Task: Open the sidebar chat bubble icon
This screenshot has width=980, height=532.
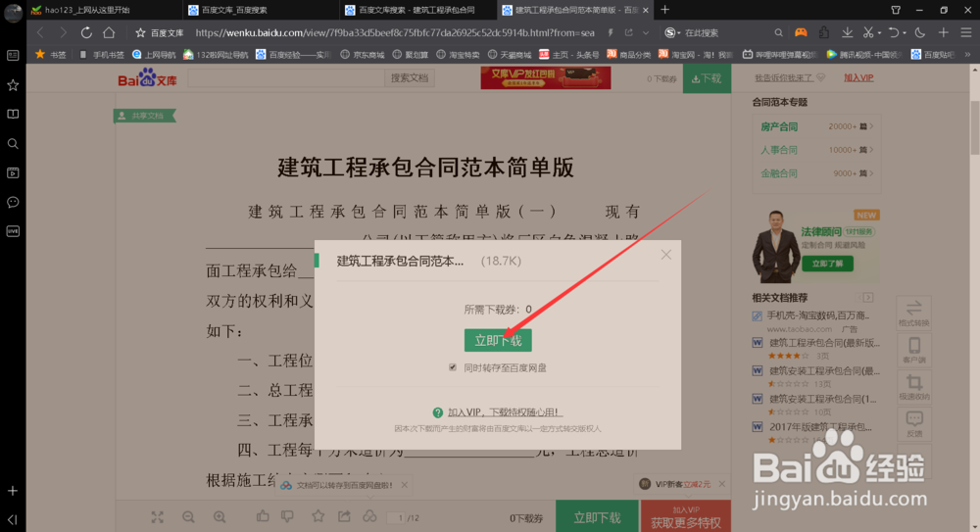Action: [13, 202]
